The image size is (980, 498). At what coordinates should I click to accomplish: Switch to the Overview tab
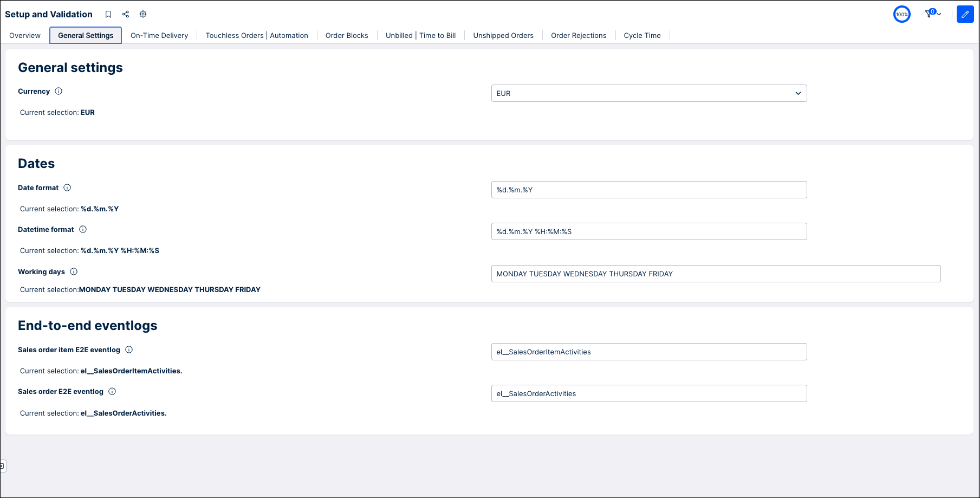(25, 35)
